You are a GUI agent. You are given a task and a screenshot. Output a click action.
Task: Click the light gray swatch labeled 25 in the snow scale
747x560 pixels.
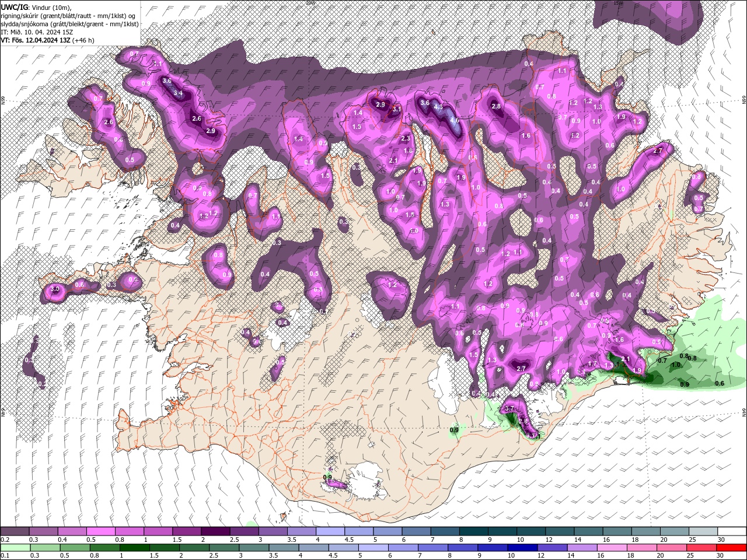point(703,531)
